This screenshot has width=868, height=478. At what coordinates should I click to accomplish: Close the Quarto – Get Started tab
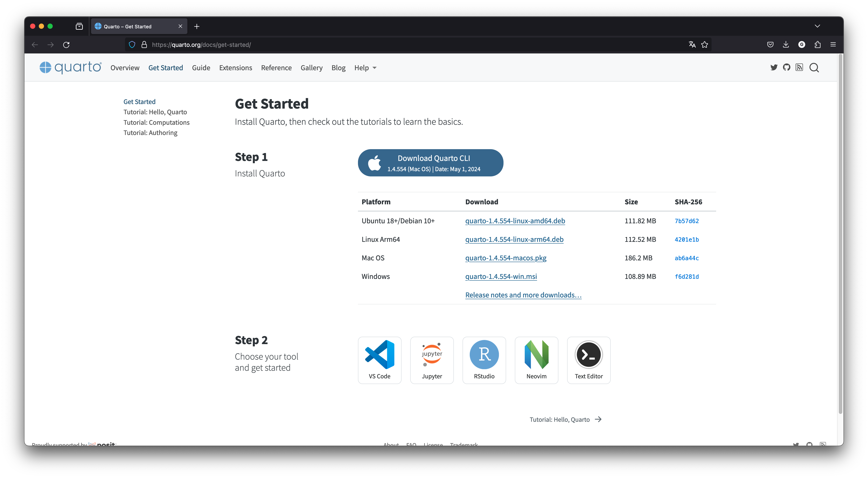pos(180,26)
